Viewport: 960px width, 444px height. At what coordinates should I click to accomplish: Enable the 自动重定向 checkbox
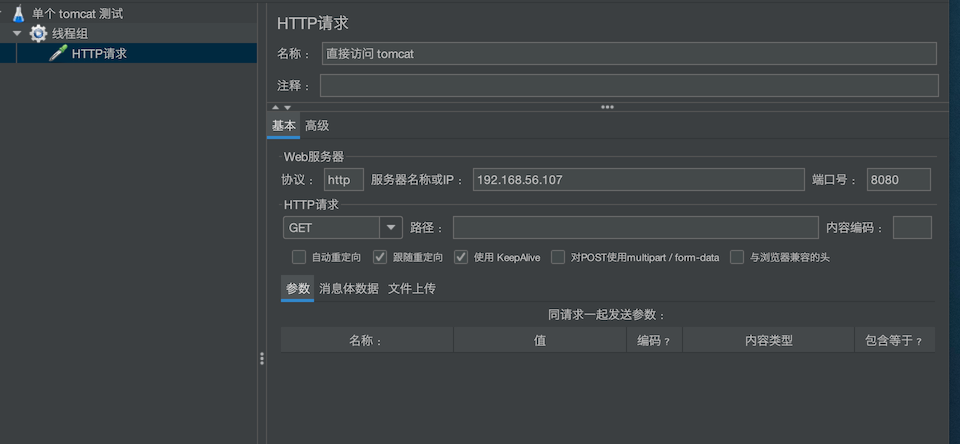tap(299, 257)
